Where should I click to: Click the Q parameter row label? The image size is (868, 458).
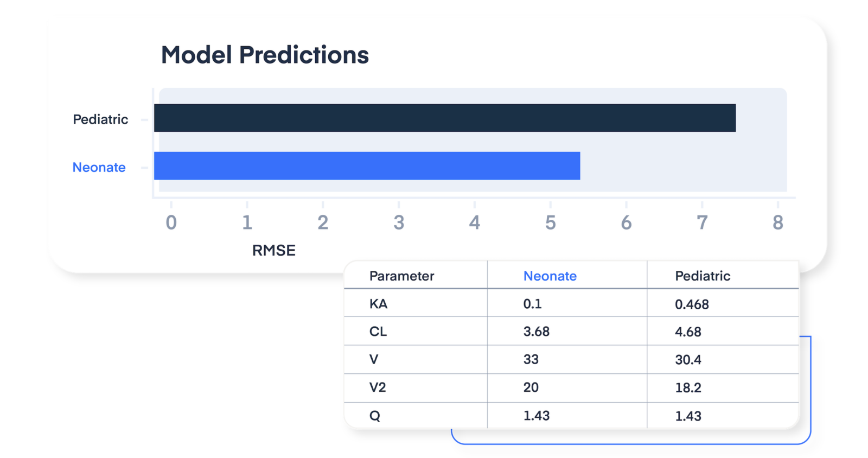point(375,416)
